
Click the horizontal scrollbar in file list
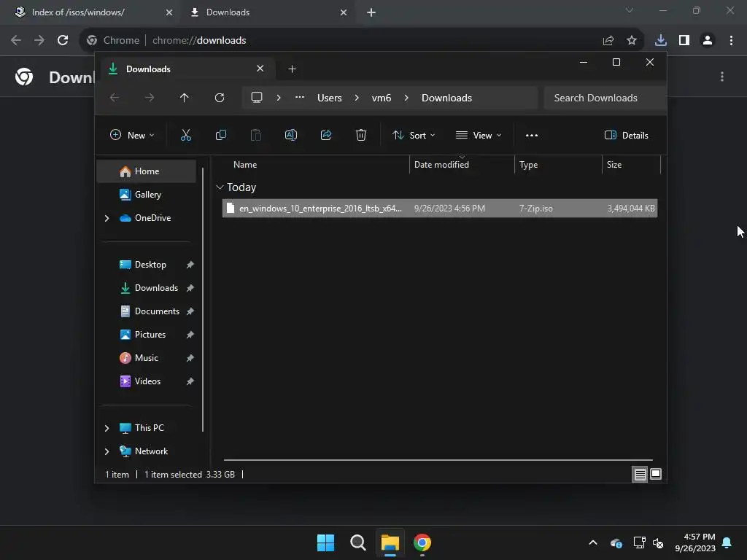click(438, 460)
